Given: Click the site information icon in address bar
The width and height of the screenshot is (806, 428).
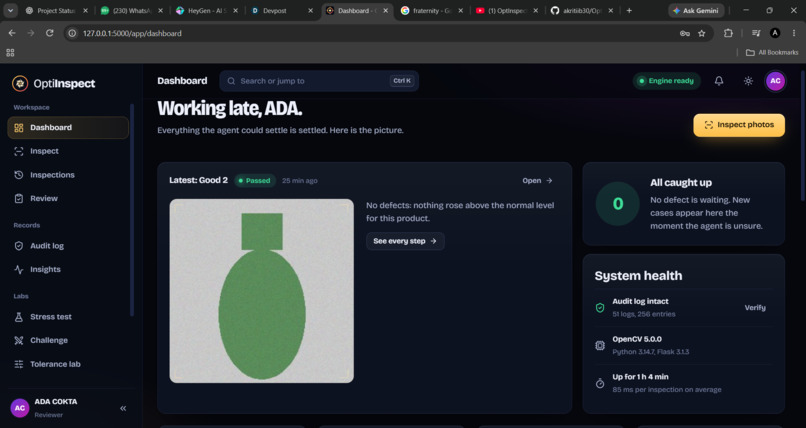Looking at the screenshot, I should pos(72,33).
